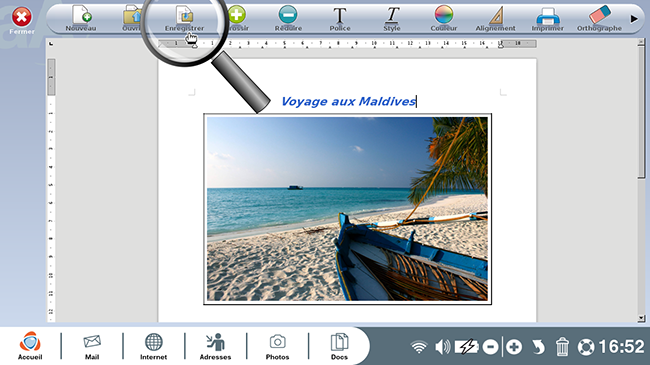Print the document with Imprimer
Screen dimensions: 650x365
[x=548, y=19]
